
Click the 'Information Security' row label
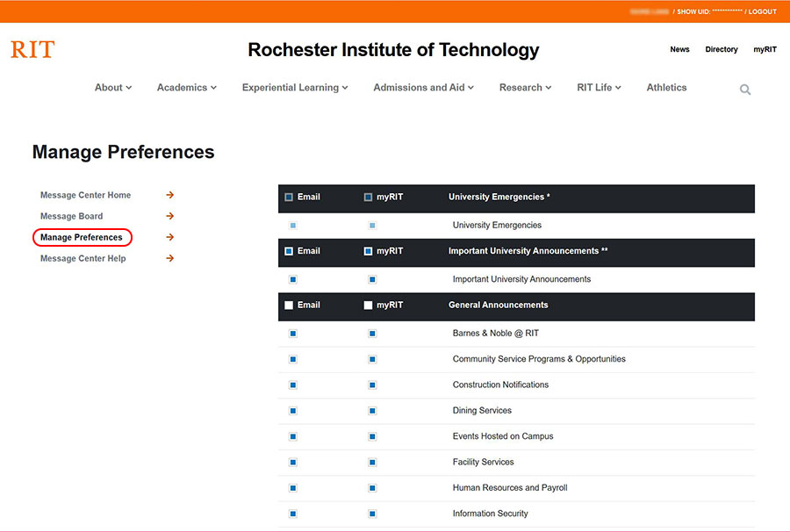click(x=490, y=514)
